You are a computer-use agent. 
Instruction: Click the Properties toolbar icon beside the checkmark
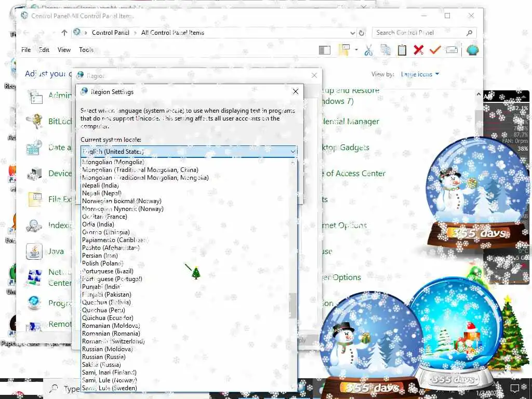451,50
